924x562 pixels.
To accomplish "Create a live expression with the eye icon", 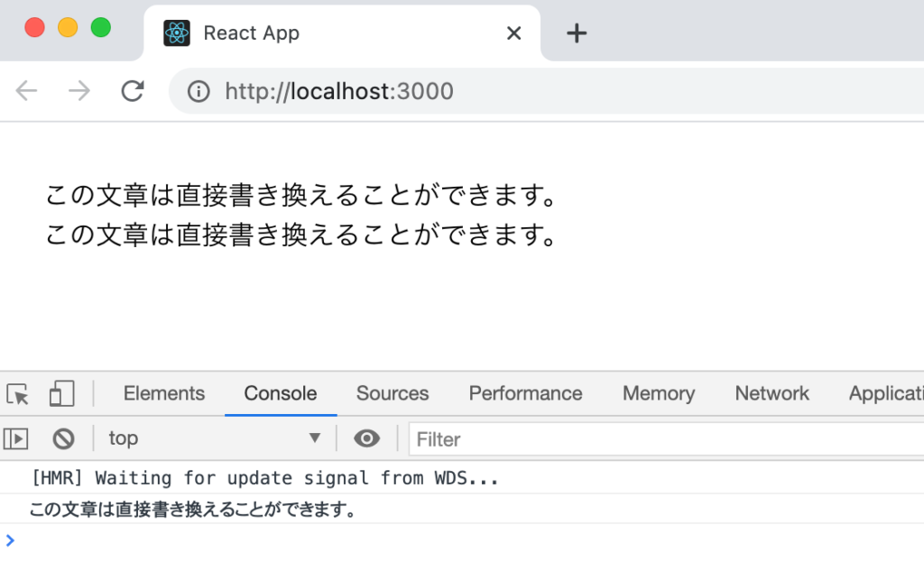I will point(366,438).
